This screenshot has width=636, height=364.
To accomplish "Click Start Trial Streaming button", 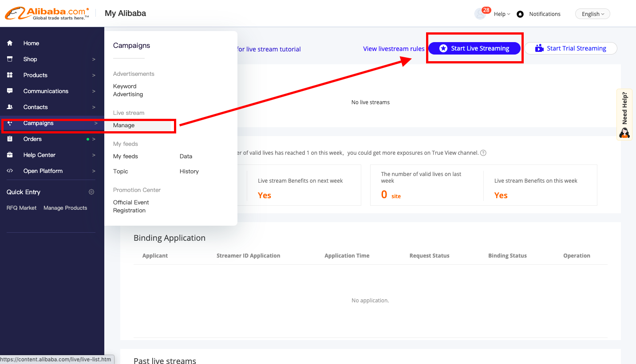I will click(x=571, y=48).
